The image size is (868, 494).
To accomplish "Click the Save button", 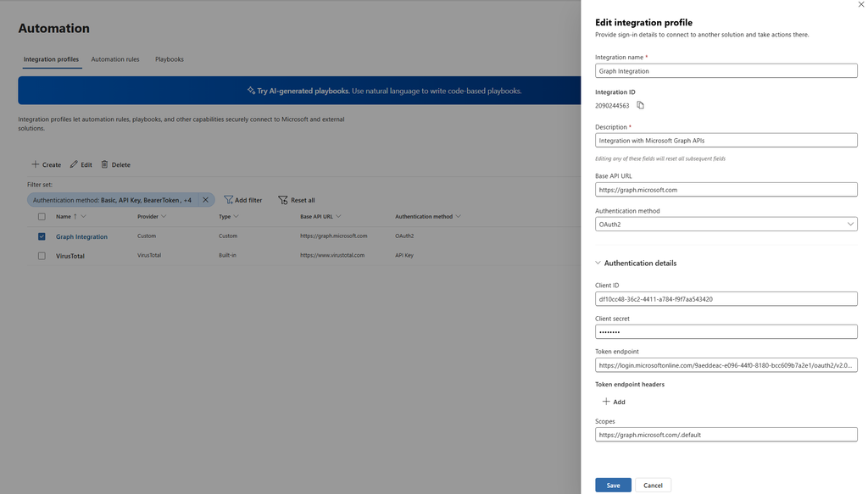I will [x=613, y=486].
